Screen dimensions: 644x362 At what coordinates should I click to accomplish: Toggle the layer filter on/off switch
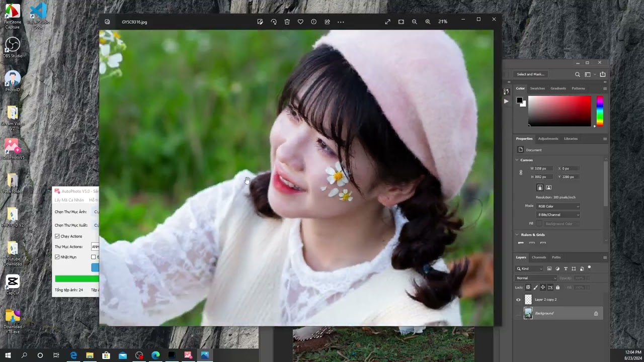tap(590, 267)
